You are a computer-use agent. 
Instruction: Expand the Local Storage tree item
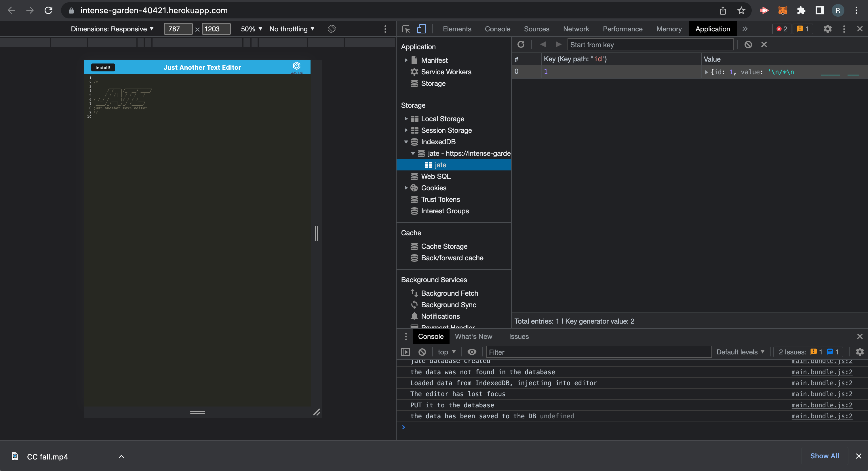[406, 119]
